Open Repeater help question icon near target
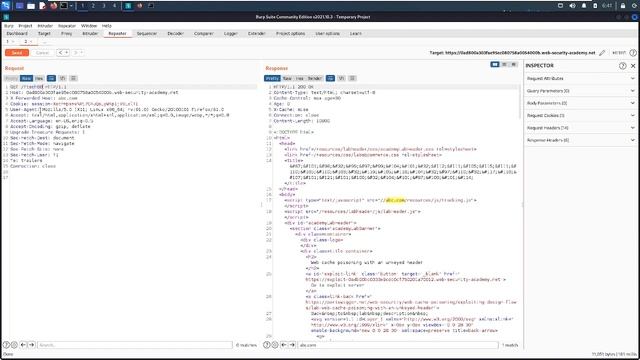The height and width of the screenshot is (360, 640). pos(633,53)
